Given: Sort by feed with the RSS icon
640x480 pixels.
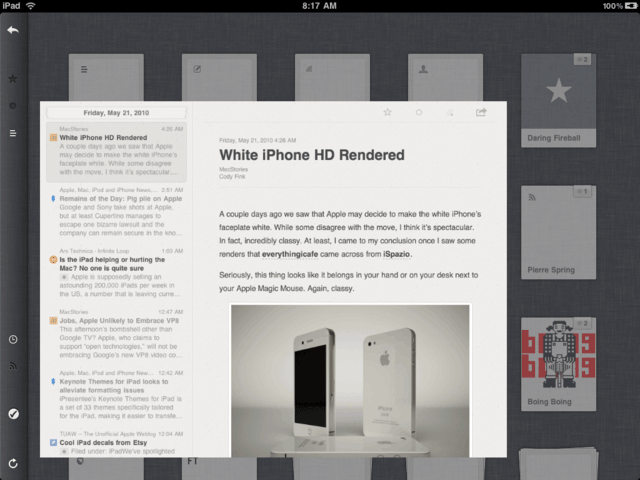Looking at the screenshot, I should [13, 366].
